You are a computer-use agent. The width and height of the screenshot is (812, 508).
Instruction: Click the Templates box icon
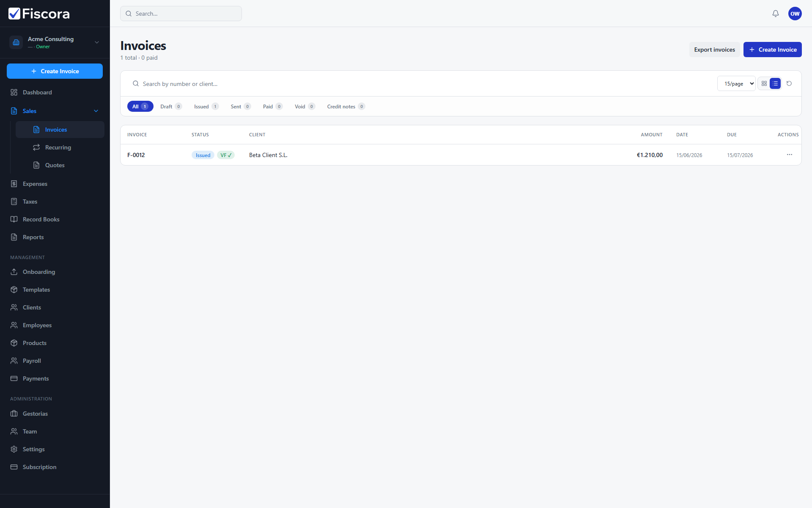click(x=14, y=290)
